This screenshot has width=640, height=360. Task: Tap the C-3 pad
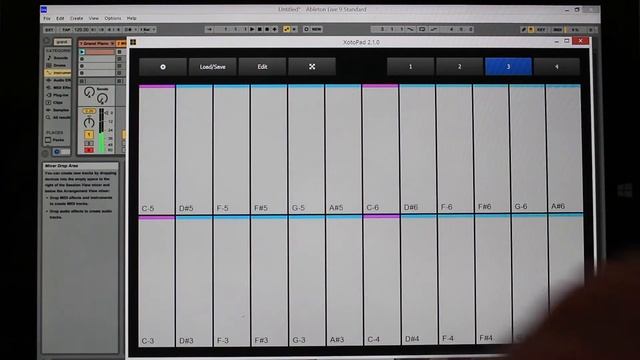click(x=157, y=282)
